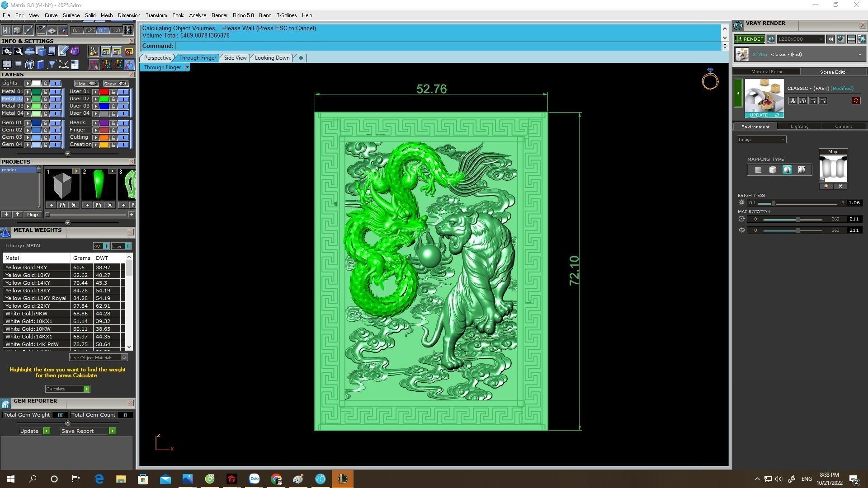
Task: Toggle the lock on Metal 01 layer
Action: (45, 92)
